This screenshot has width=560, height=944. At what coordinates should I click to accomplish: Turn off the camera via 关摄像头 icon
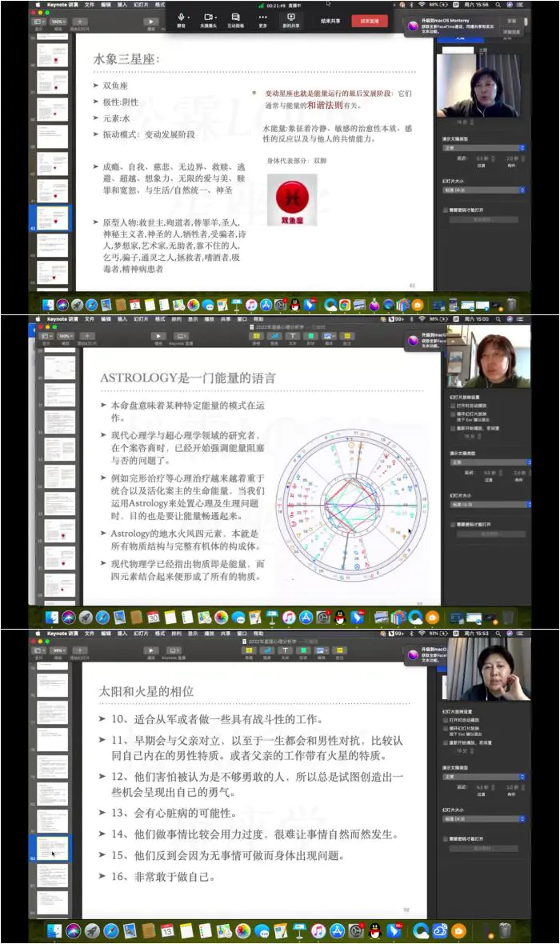210,19
